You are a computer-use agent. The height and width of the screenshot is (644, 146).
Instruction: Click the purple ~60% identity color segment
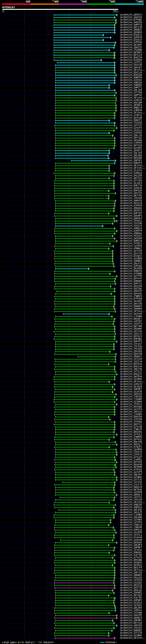tap(73, 4)
